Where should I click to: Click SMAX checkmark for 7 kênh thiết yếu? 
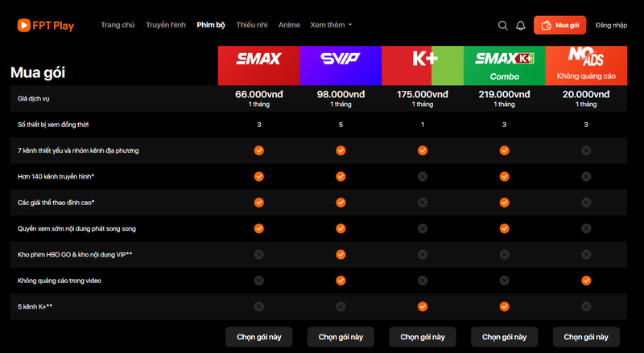pos(258,150)
